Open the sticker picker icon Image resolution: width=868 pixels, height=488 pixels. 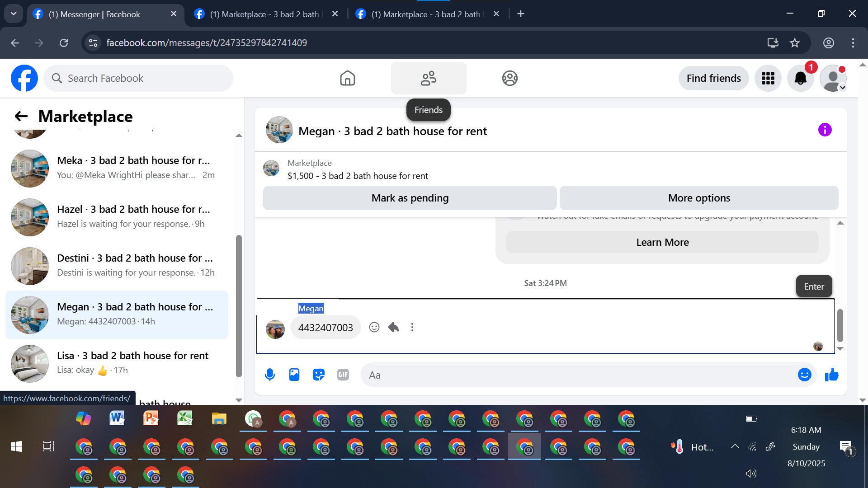pyautogui.click(x=319, y=375)
